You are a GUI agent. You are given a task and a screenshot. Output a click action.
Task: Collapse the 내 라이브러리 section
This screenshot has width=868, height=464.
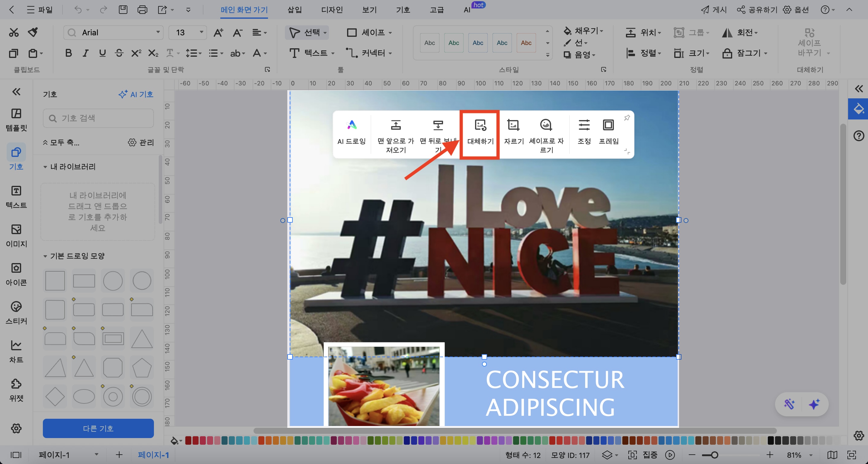click(45, 167)
